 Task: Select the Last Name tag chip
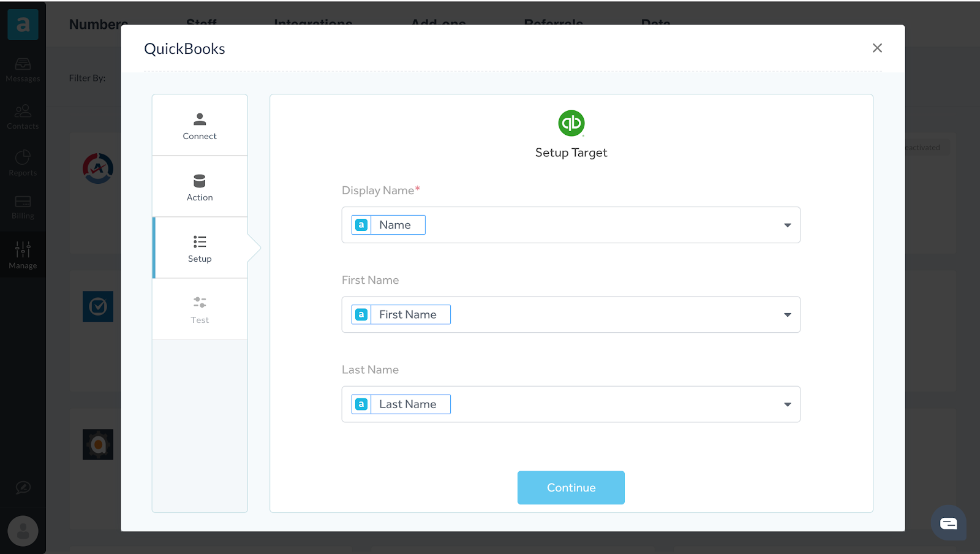click(x=401, y=404)
